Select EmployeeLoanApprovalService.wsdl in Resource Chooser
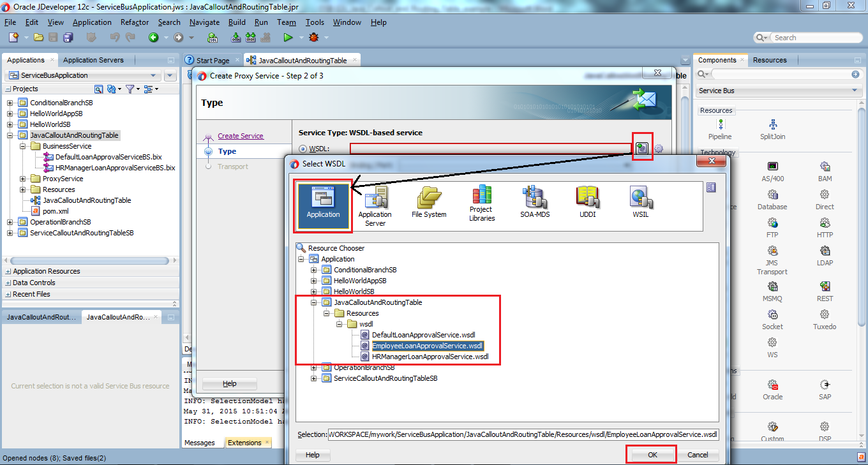Viewport: 868px width, 465px height. pos(428,346)
